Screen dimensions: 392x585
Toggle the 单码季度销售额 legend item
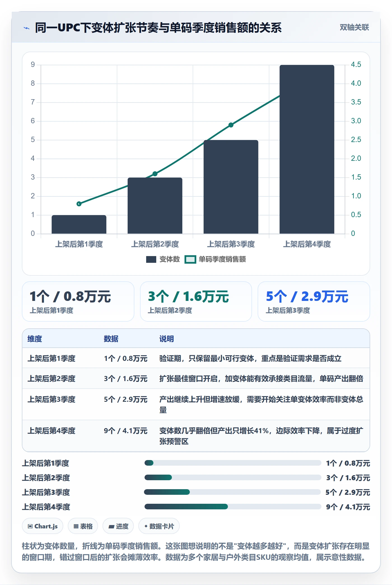point(215,259)
